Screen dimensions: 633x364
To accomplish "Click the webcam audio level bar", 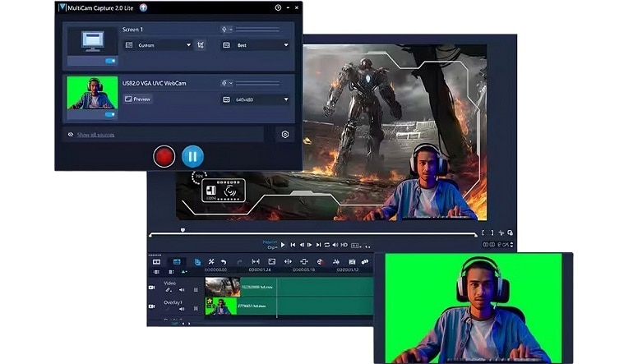I will [x=257, y=84].
